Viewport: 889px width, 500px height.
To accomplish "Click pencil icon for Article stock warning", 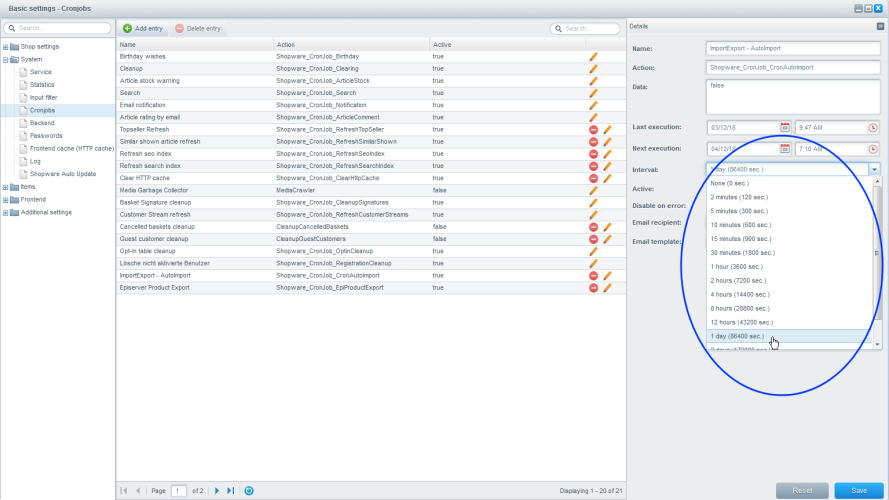I will [x=593, y=81].
